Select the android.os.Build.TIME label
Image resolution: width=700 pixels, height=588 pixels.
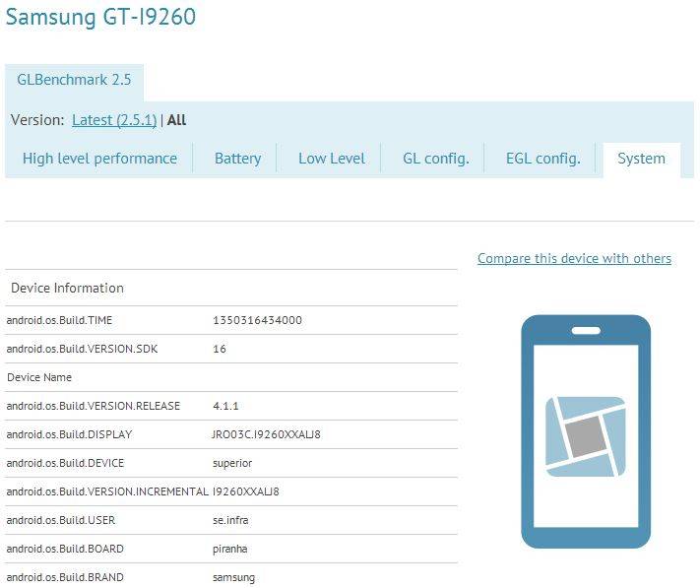click(x=59, y=320)
